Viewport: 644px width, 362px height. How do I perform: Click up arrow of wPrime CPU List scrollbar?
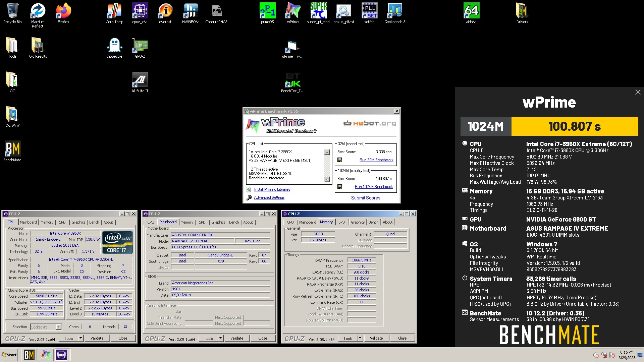coord(327,152)
